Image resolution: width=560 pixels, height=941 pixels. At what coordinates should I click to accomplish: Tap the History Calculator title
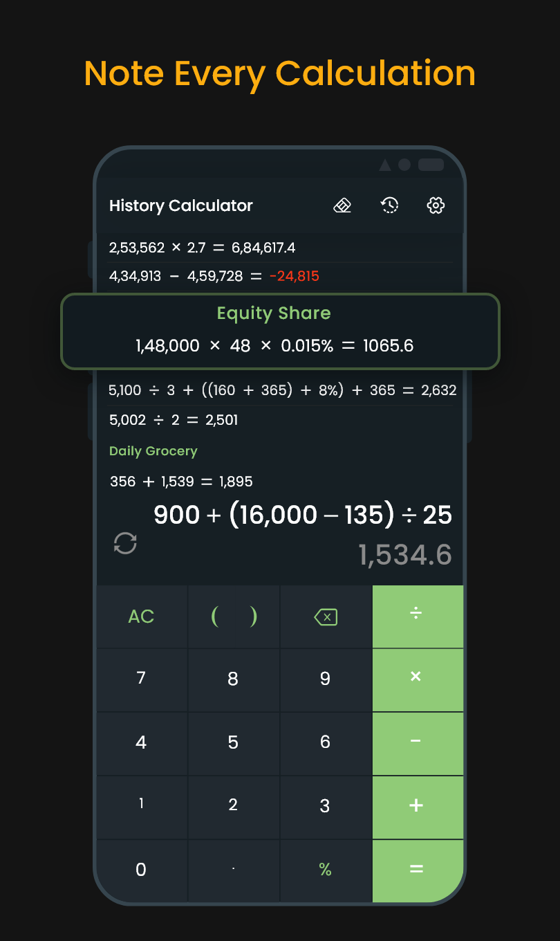coord(181,205)
